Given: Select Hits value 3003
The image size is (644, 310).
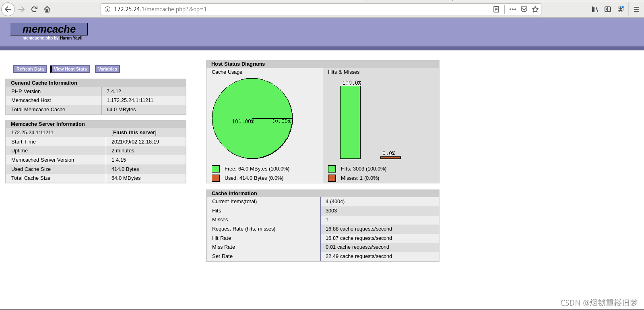Looking at the screenshot, I should coord(331,211).
